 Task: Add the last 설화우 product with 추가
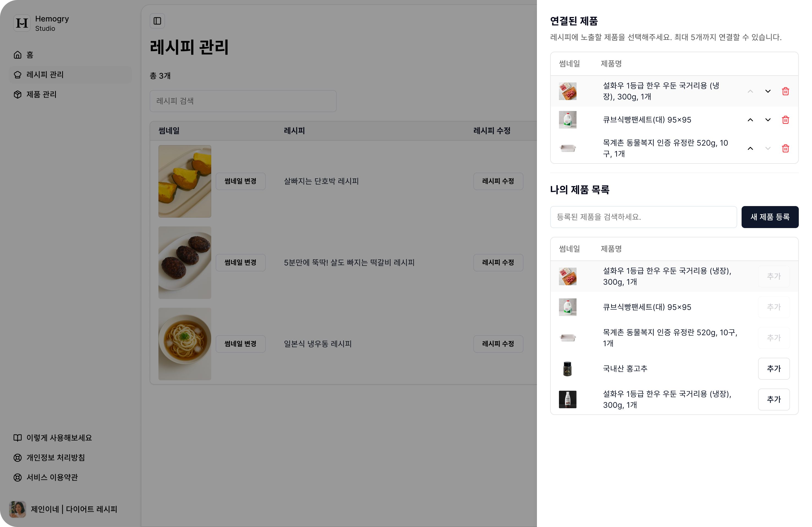(773, 399)
